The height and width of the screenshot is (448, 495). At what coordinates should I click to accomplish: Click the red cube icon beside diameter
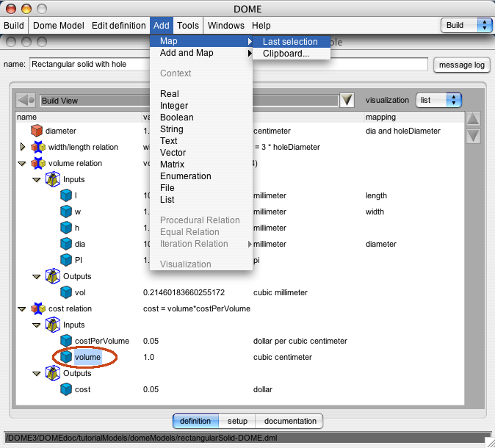click(37, 131)
